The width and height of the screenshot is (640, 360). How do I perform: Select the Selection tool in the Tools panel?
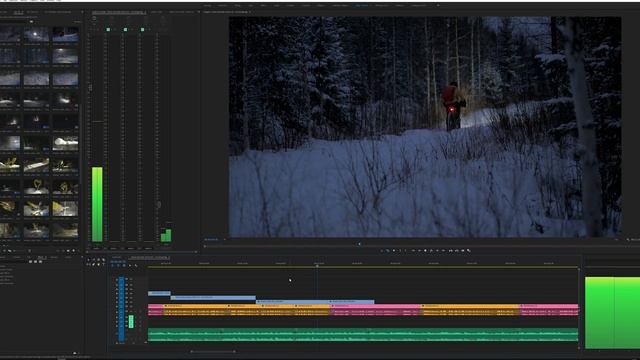point(88,260)
